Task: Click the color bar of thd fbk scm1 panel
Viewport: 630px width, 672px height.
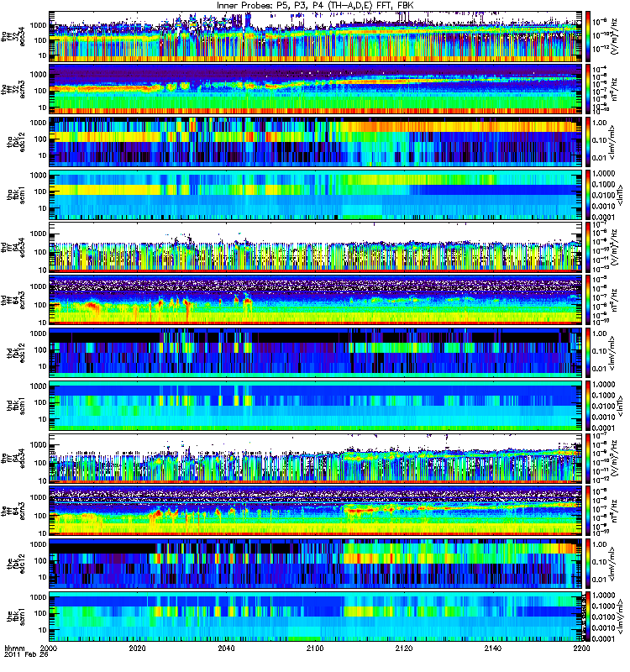Action: [x=588, y=406]
